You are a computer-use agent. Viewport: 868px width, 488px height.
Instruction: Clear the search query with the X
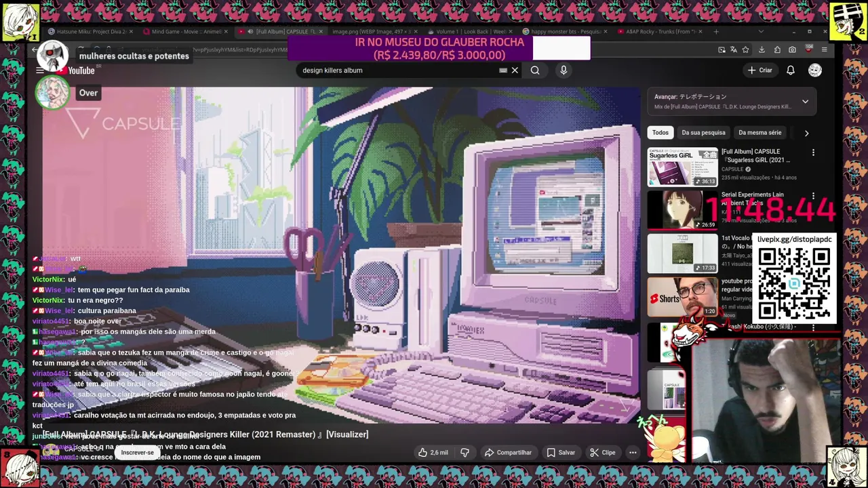(x=515, y=70)
